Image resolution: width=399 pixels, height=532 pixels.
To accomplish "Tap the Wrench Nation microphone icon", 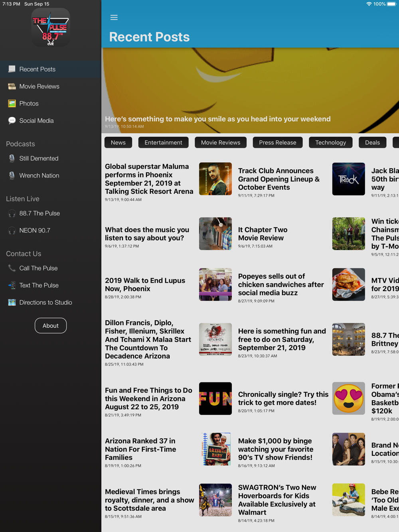I will (12, 175).
